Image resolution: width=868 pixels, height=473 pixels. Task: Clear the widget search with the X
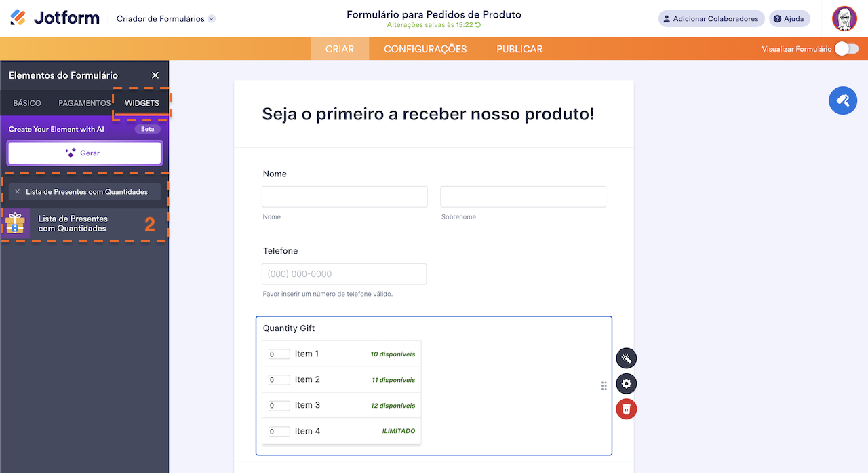pyautogui.click(x=16, y=191)
